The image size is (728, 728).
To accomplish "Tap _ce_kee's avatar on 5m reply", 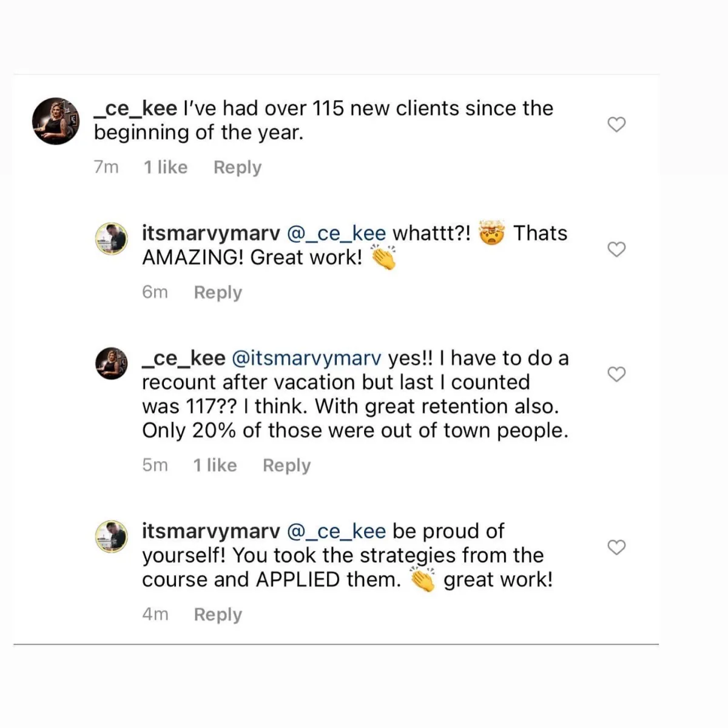I will (x=112, y=363).
